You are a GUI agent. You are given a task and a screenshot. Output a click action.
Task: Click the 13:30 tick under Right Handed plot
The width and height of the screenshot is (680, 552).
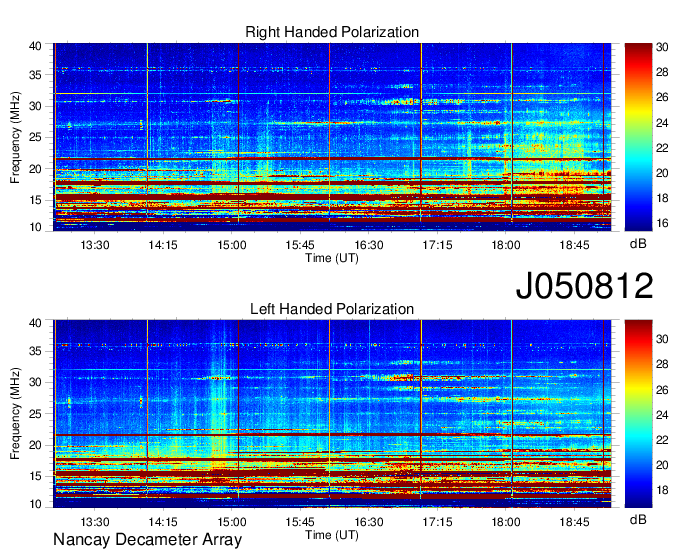(95, 245)
